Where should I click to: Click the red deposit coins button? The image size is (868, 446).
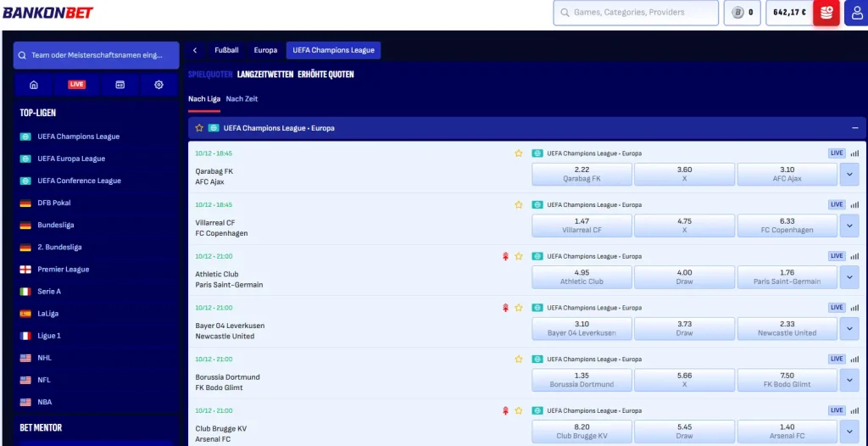(x=826, y=13)
